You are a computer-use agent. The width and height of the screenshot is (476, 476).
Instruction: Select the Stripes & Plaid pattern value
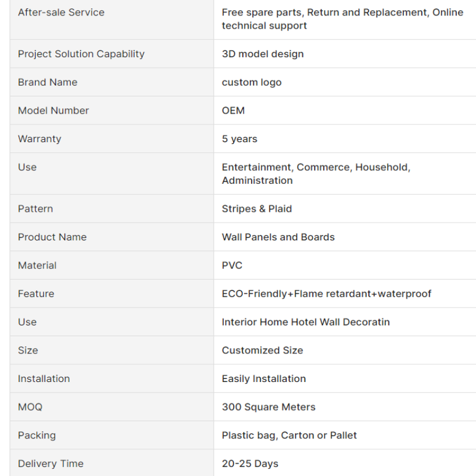pos(257,209)
